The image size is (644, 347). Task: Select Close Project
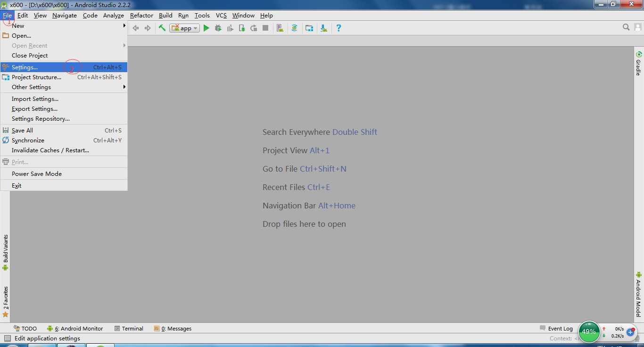point(64,56)
